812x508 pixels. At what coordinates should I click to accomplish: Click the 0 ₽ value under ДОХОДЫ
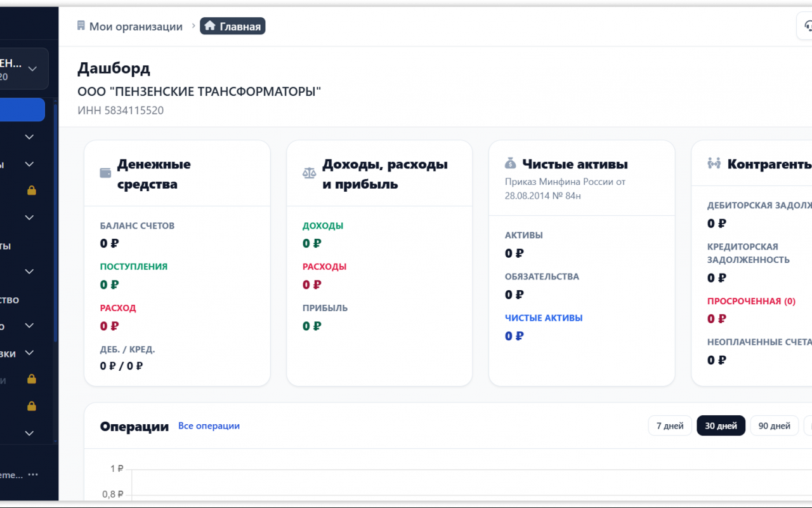(311, 243)
